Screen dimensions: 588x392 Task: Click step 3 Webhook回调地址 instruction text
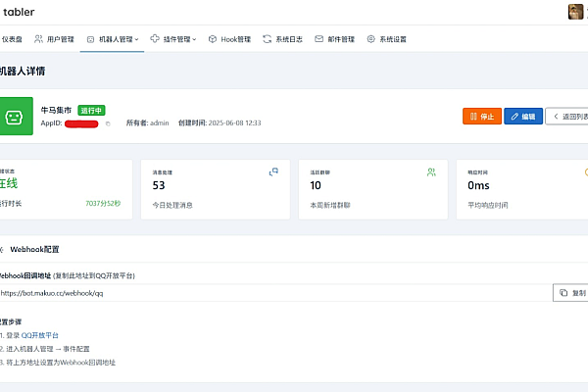[61, 363]
